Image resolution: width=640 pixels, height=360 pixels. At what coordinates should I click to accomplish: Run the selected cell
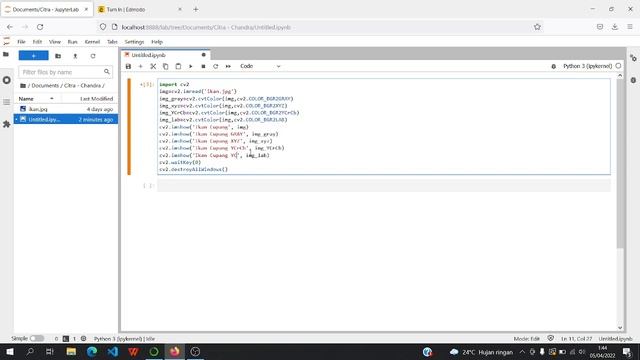coord(191,66)
